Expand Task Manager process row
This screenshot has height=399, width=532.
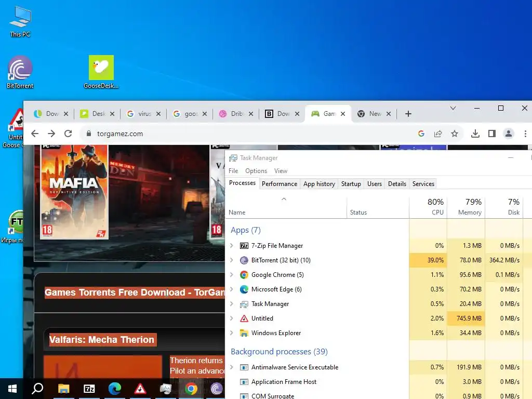point(231,303)
